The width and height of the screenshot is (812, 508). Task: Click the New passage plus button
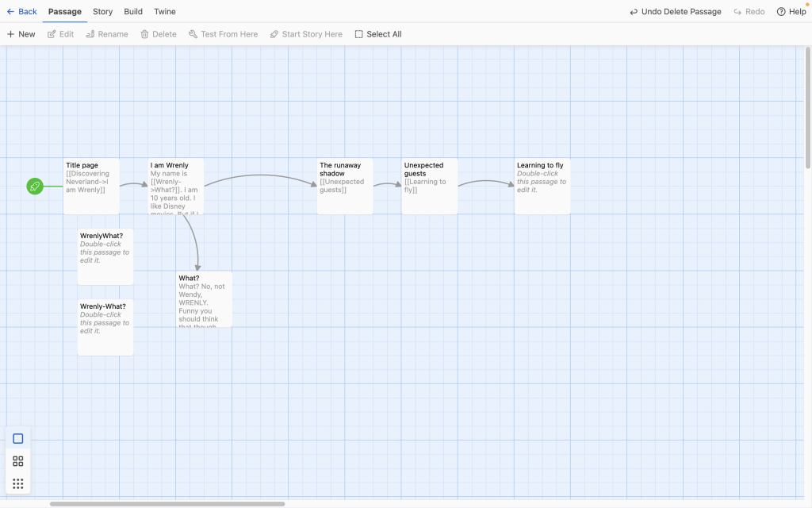tap(21, 34)
